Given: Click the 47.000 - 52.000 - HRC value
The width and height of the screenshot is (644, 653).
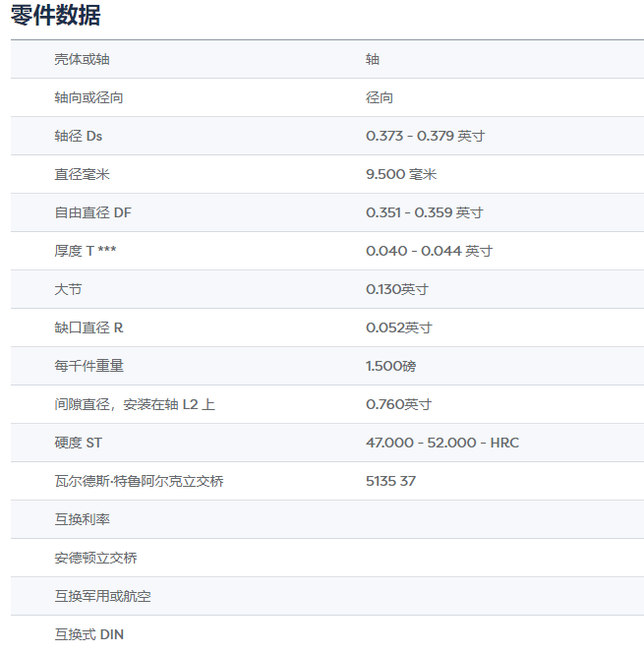Looking at the screenshot, I should (442, 443).
